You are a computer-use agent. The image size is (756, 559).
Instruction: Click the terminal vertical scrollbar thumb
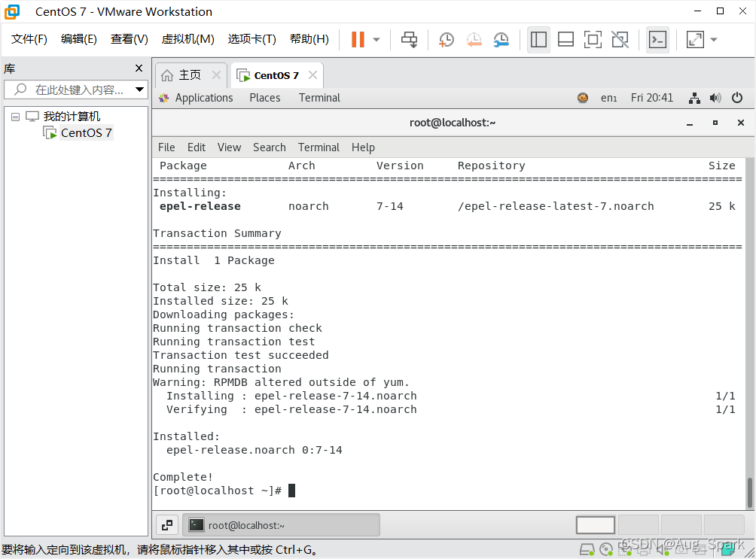pyautogui.click(x=750, y=493)
